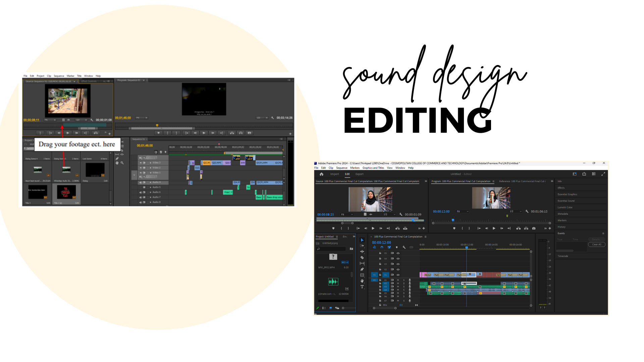Open Markers menu in Premiere Pro 2024
644x362 pixels.
pos(355,168)
